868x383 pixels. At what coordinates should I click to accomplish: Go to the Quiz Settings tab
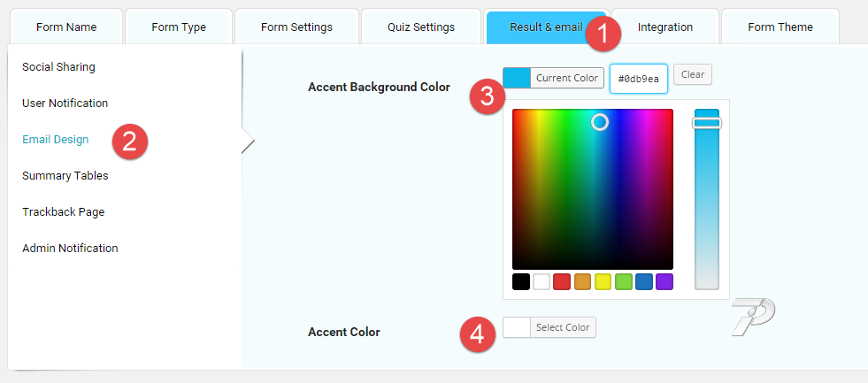pos(421,27)
